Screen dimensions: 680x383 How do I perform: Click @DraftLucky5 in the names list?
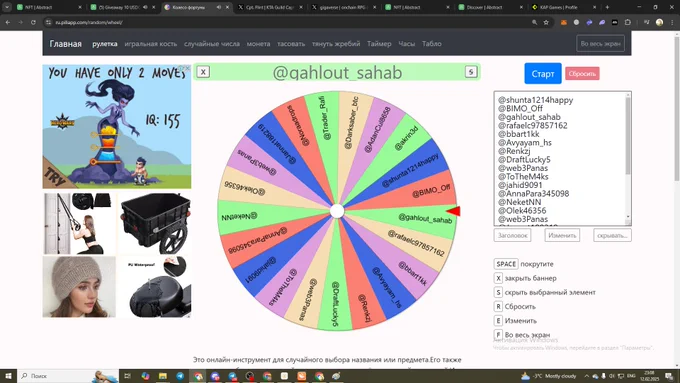[x=524, y=159]
